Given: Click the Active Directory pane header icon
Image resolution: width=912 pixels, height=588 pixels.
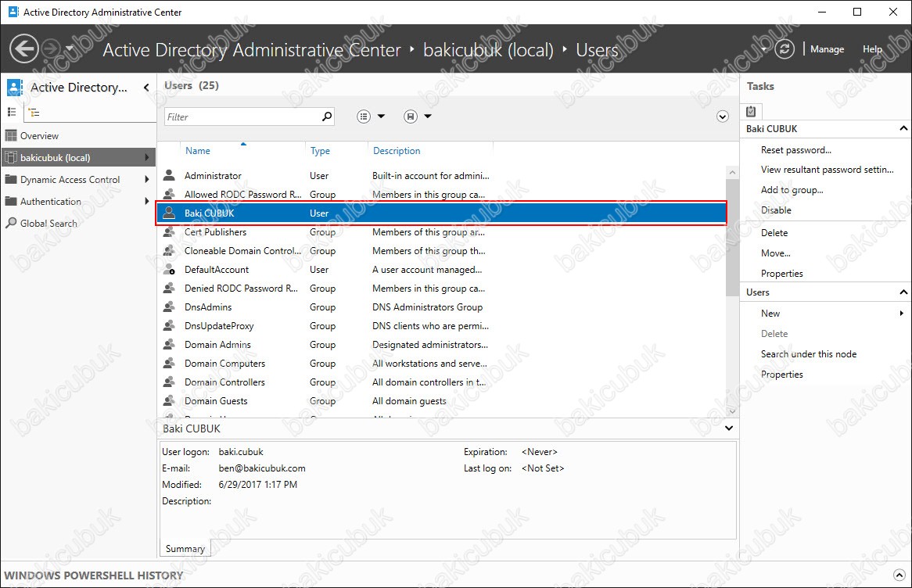Looking at the screenshot, I should pos(15,88).
